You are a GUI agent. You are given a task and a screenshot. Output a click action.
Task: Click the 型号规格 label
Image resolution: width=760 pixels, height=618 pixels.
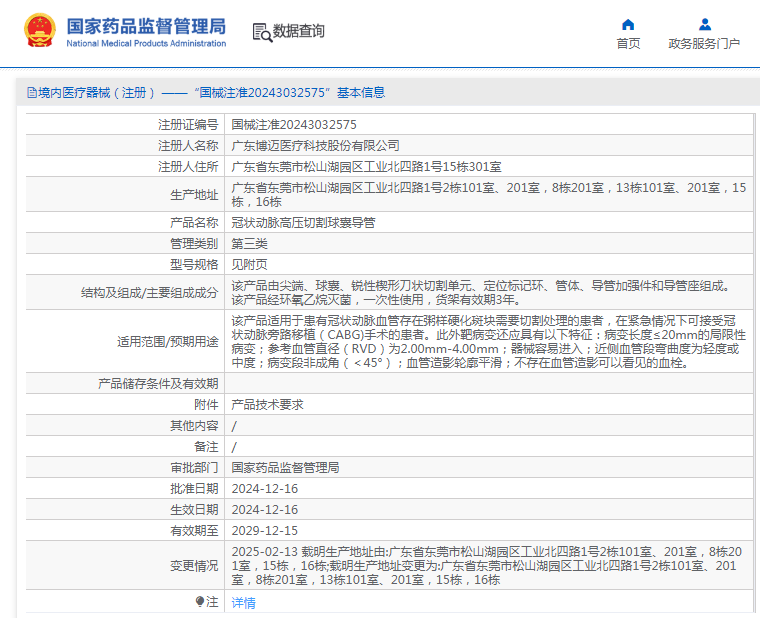click(194, 265)
